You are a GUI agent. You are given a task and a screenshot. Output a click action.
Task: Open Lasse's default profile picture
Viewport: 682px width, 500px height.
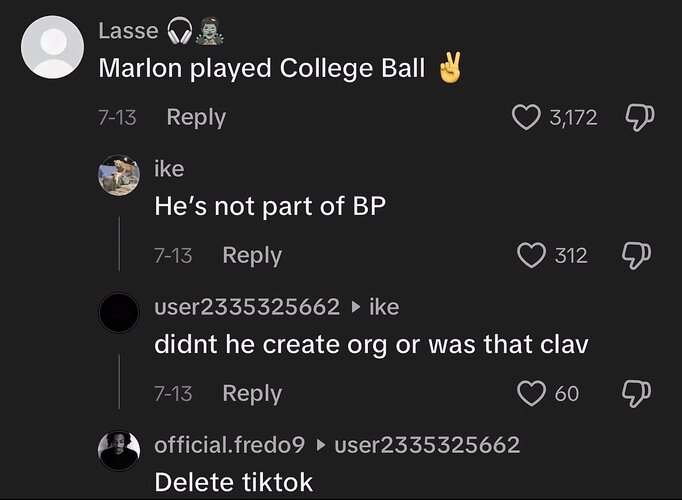point(52,47)
